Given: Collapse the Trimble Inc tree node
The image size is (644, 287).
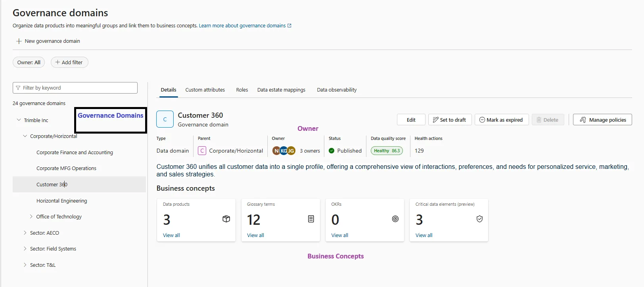Looking at the screenshot, I should 19,120.
